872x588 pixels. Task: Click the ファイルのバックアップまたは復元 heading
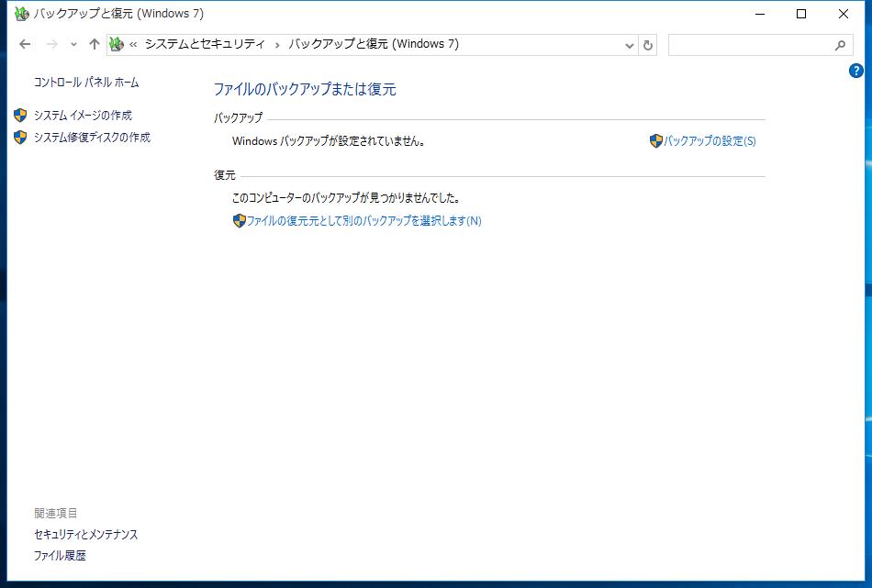pos(305,89)
